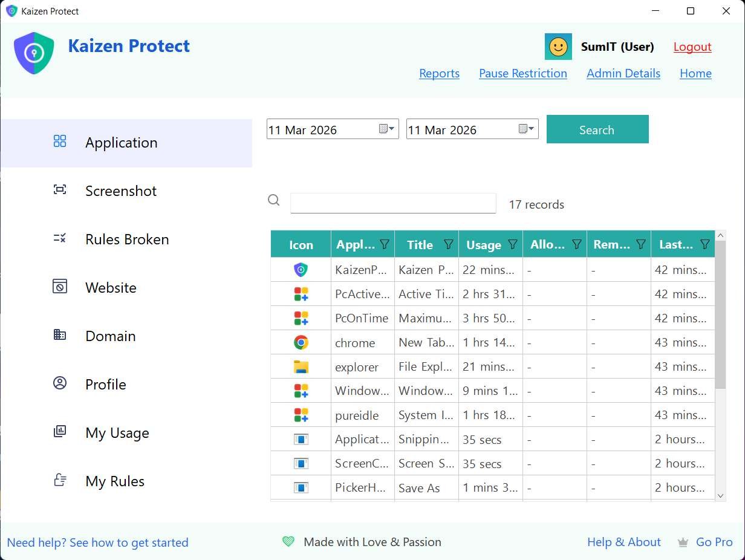745x560 pixels.
Task: Click the table vertical scrollbar thumb
Action: (x=720, y=314)
